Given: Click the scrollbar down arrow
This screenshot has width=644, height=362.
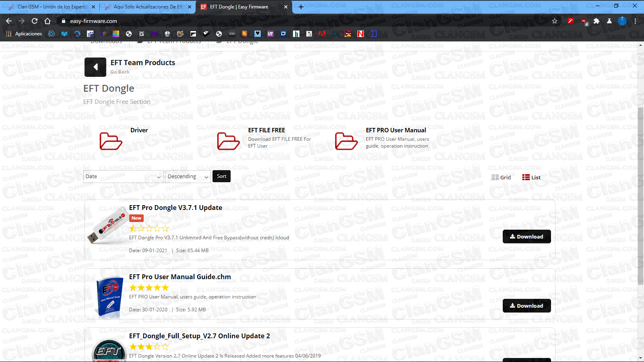Looking at the screenshot, I should [641, 358].
